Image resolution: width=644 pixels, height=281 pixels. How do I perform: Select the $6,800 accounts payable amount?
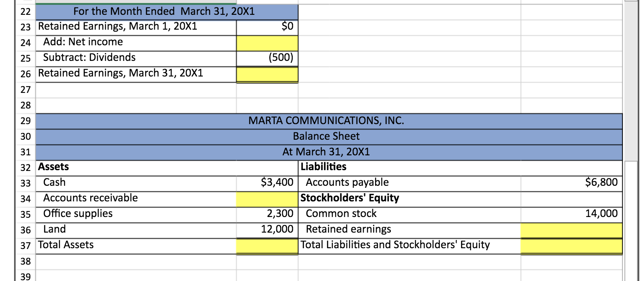(571, 184)
